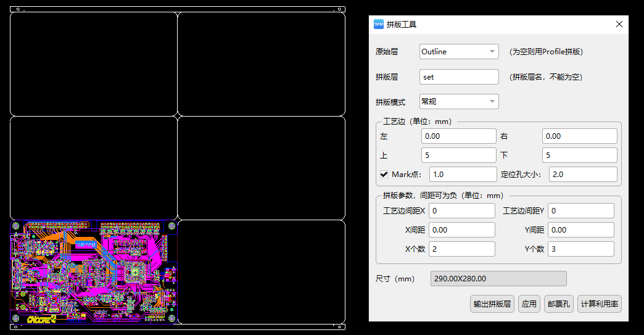
Task: Click the 左 margin input field
Action: click(458, 136)
